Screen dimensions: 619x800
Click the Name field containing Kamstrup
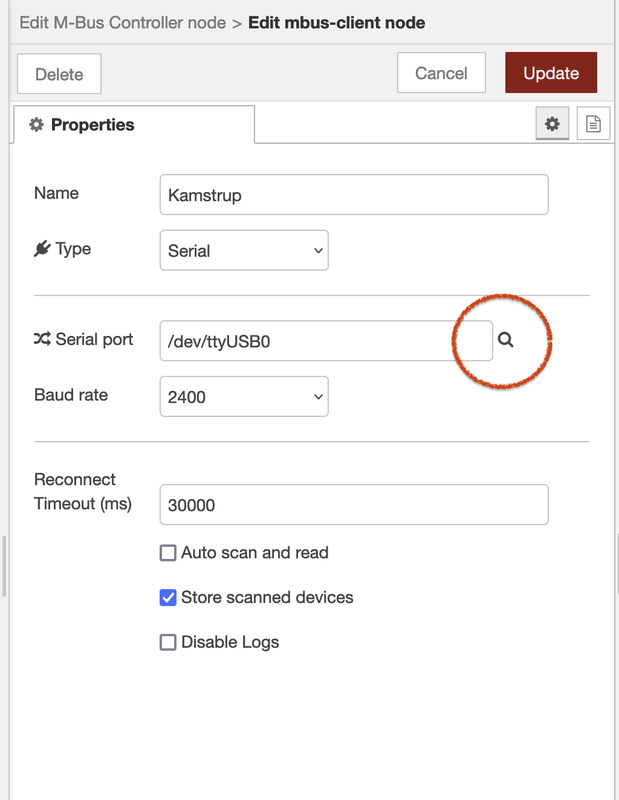pos(353,195)
